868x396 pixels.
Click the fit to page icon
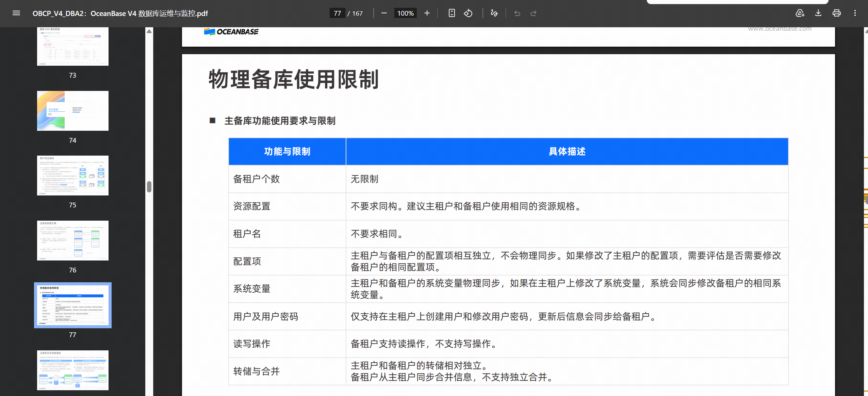[452, 13]
